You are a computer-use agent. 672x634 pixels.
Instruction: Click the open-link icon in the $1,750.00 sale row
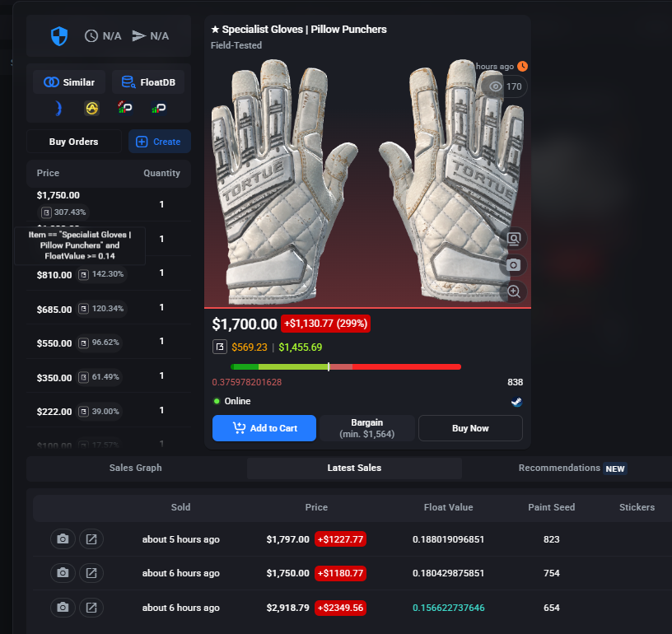[x=91, y=573]
